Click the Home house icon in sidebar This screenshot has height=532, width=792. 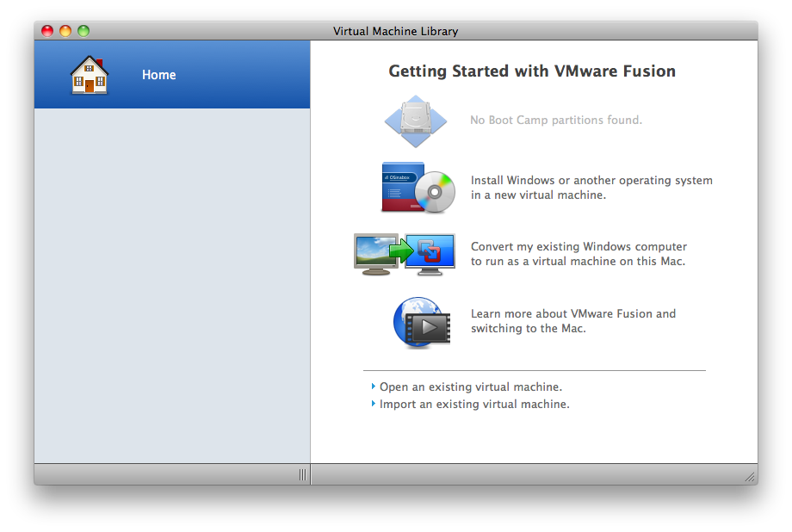point(90,75)
